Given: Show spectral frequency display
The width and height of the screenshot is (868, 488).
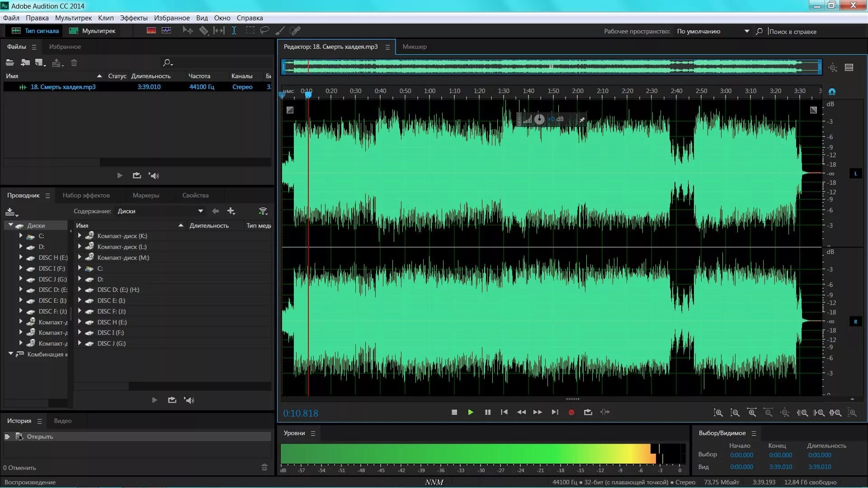Looking at the screenshot, I should (151, 31).
